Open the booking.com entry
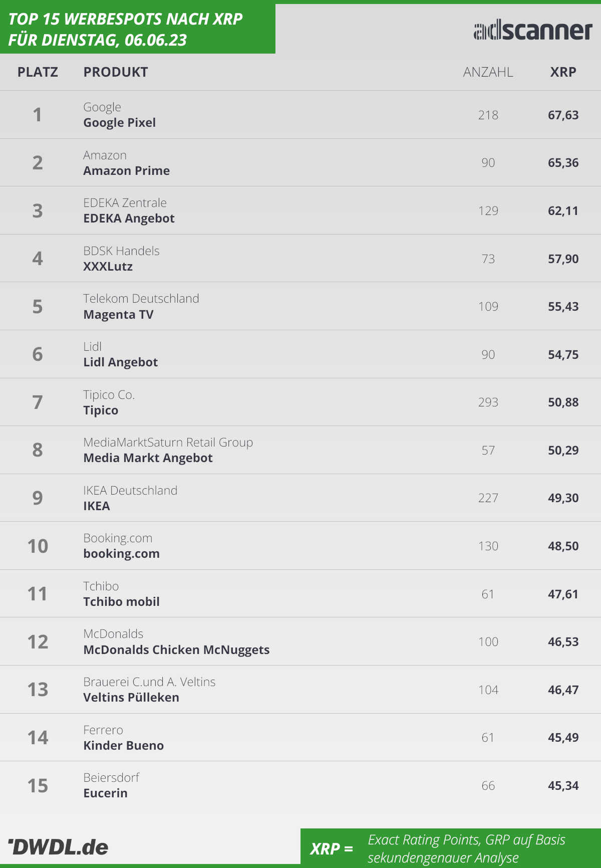Image resolution: width=601 pixels, height=868 pixels. tap(300, 546)
